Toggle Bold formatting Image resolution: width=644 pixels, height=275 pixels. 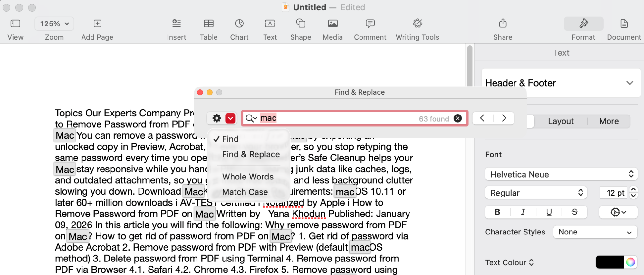(497, 212)
